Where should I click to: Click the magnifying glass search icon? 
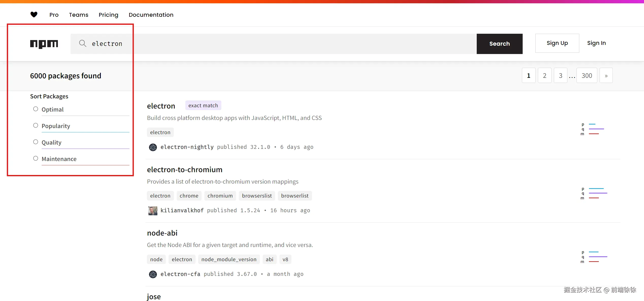82,43
